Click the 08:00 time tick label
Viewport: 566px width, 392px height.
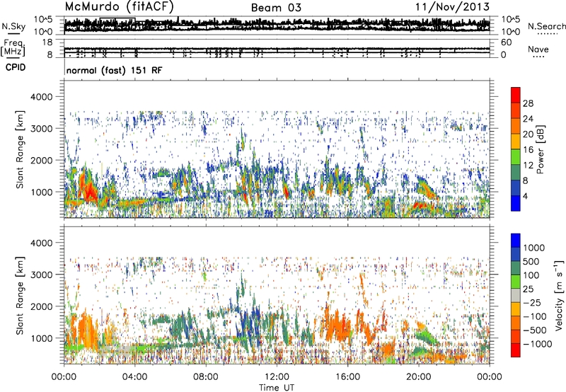click(205, 377)
